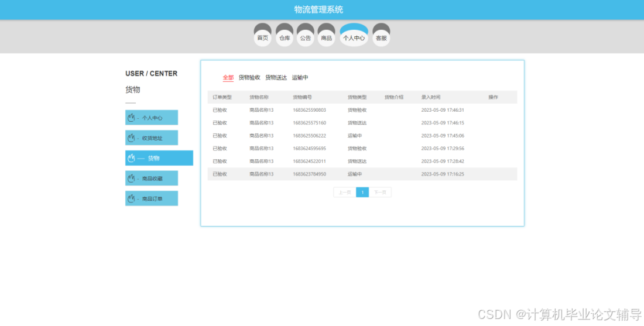The width and height of the screenshot is (644, 326).
Task: Click goods number 1683625590803
Action: pyautogui.click(x=309, y=110)
